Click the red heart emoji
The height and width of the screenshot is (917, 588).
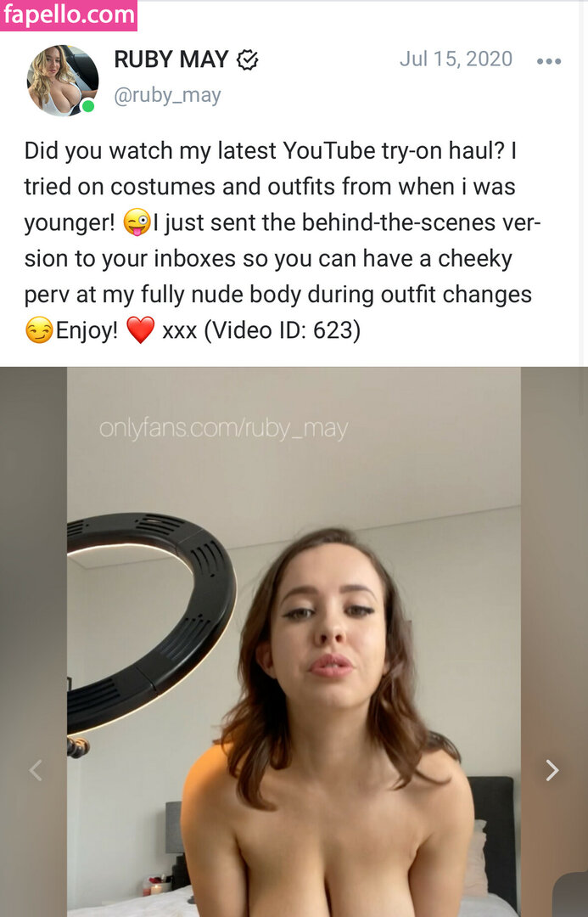click(x=140, y=329)
